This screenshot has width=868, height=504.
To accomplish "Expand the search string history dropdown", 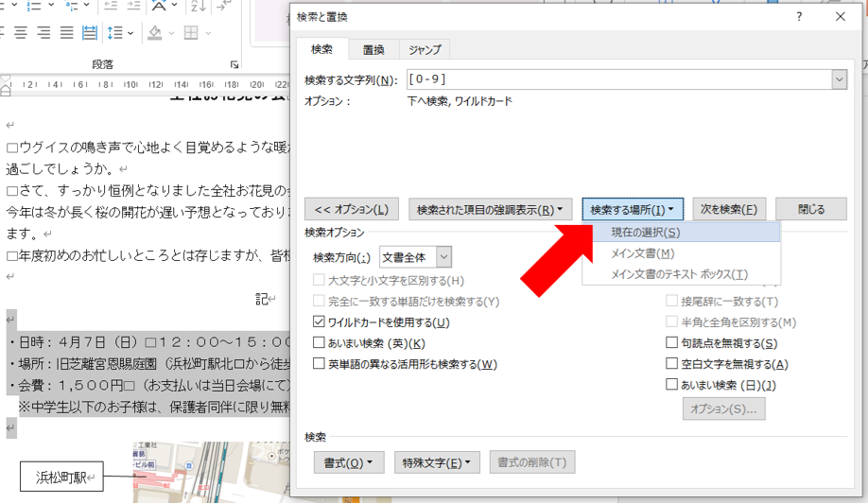I will [840, 79].
